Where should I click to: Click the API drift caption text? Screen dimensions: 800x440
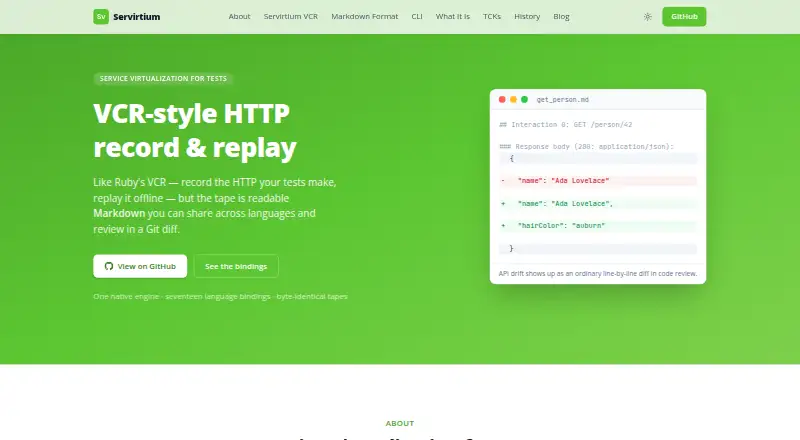(x=597, y=274)
